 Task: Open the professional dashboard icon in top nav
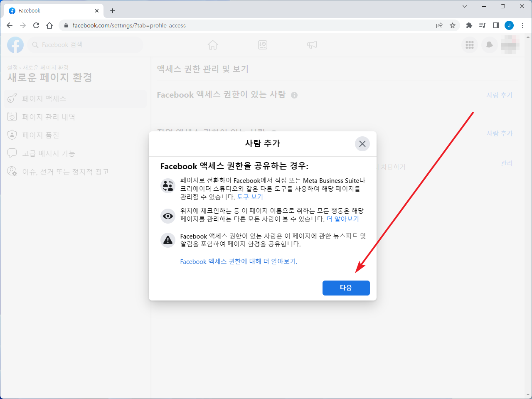(x=263, y=45)
